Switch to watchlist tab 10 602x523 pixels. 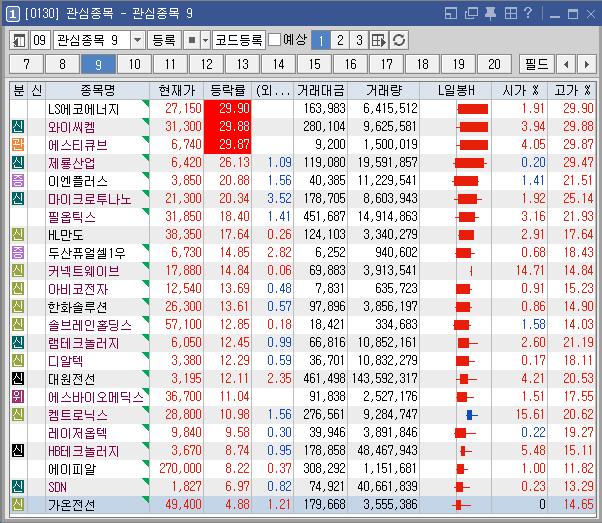[x=134, y=64]
